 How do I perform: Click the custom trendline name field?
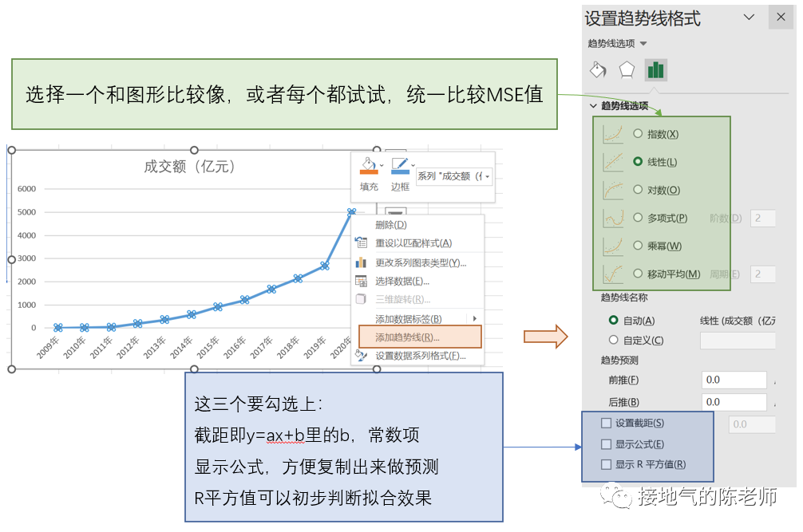tap(738, 341)
